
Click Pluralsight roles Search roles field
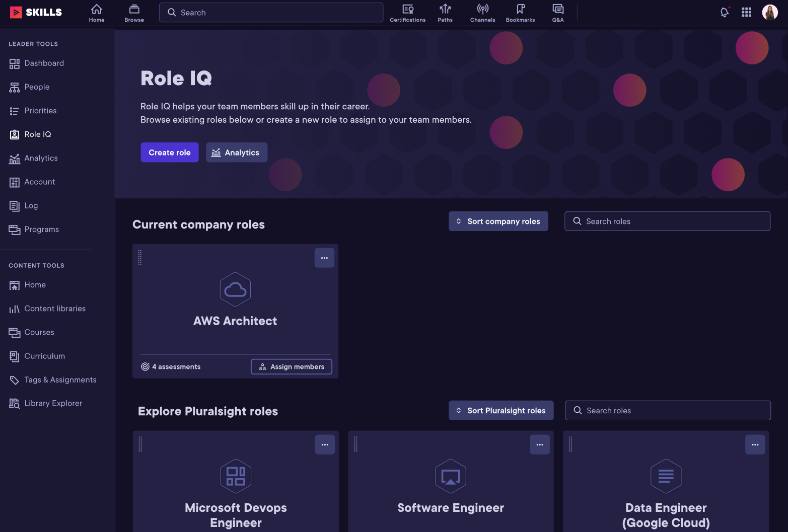click(x=668, y=411)
